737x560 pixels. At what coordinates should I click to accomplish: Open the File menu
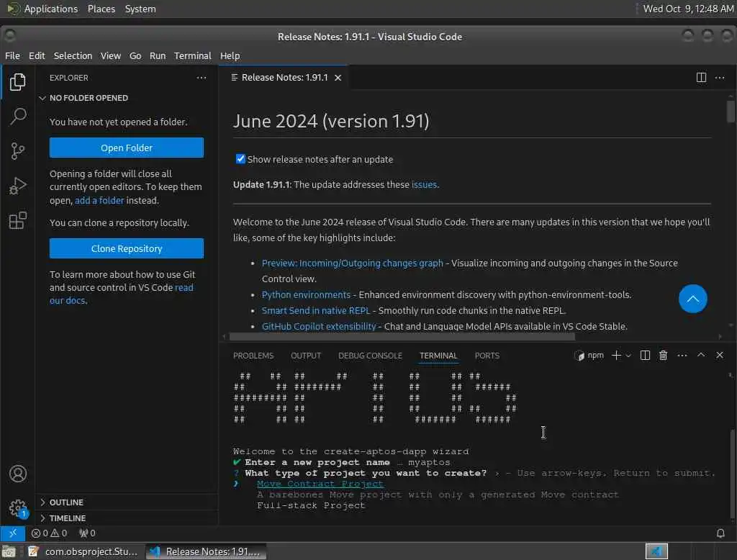pos(12,55)
